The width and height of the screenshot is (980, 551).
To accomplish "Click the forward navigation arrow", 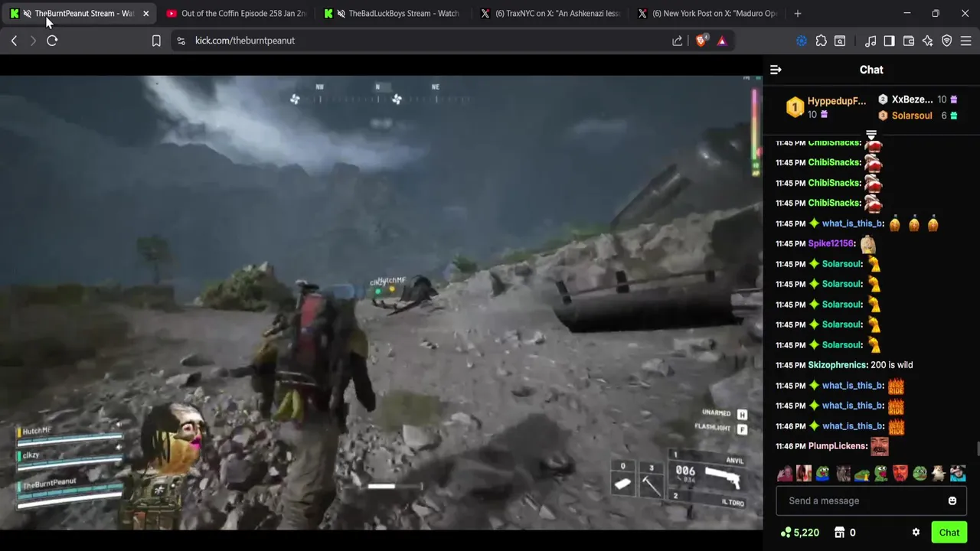I will [x=33, y=41].
